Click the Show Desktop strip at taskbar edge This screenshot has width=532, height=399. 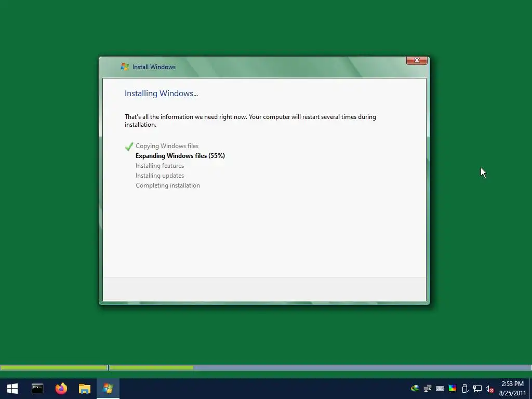pyautogui.click(x=530, y=389)
